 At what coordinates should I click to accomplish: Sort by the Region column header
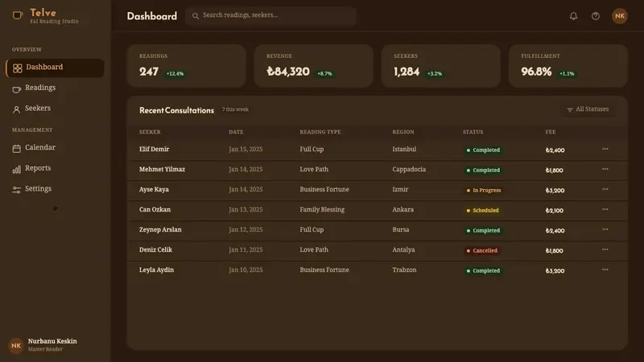[x=403, y=132]
